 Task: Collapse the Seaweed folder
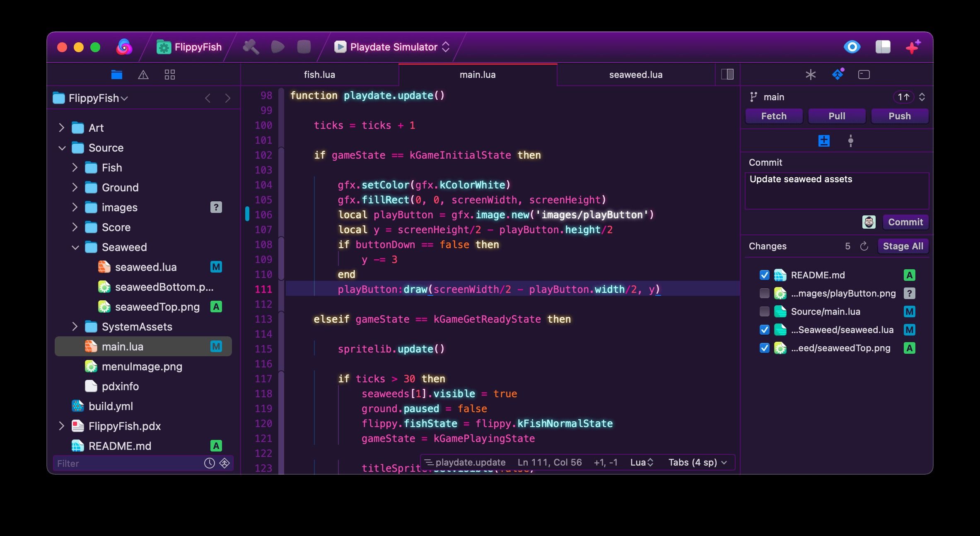(75, 247)
